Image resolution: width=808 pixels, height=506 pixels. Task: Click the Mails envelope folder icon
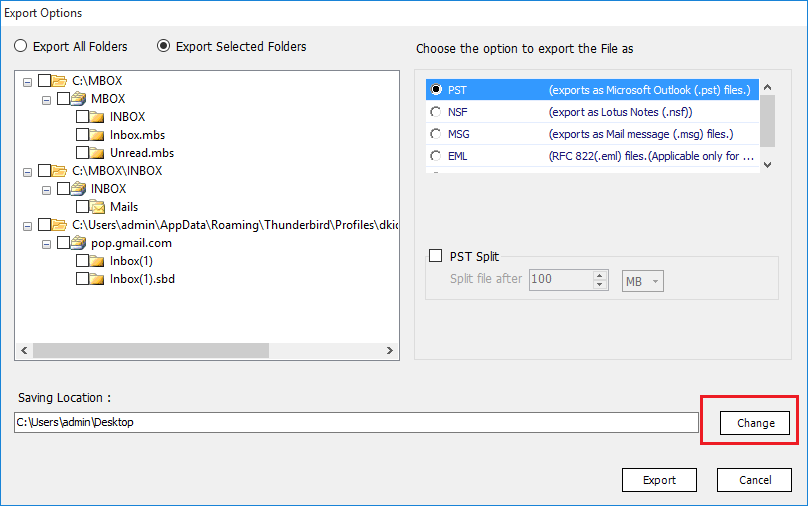97,207
